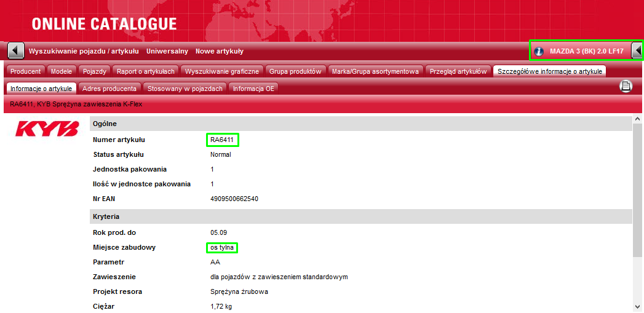Go to the Wyszukiwanie graficzne tab
Image resolution: width=644 pixels, height=313 pixels.
pos(223,71)
